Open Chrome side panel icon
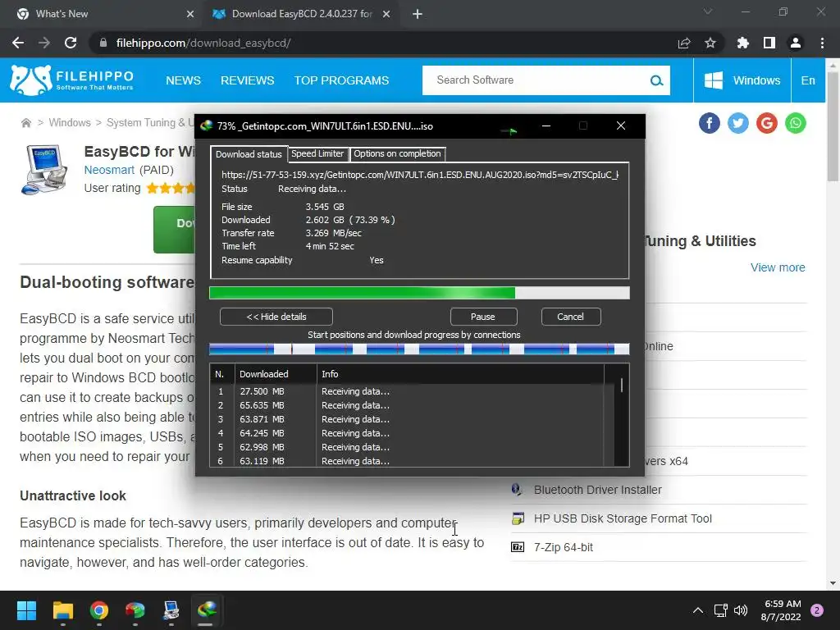 769,43
